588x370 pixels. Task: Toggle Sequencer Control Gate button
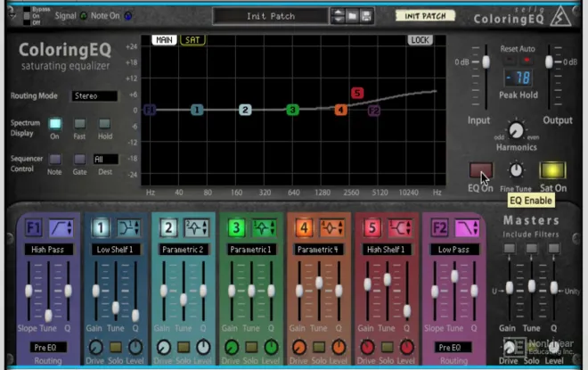coord(79,159)
